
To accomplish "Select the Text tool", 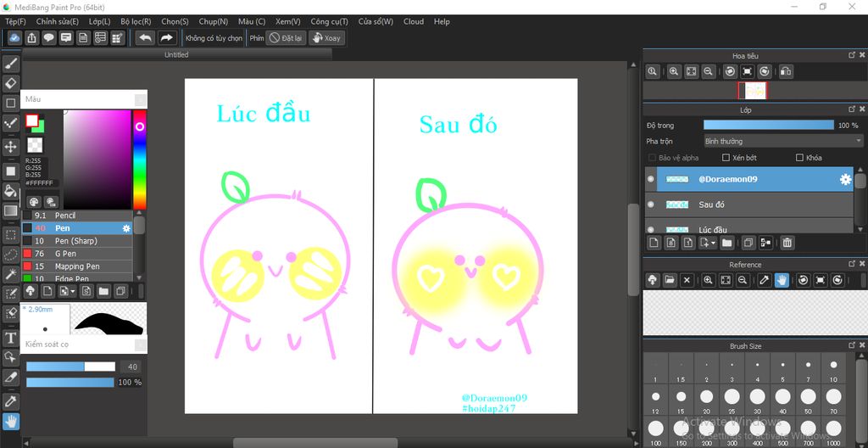I will click(11, 338).
